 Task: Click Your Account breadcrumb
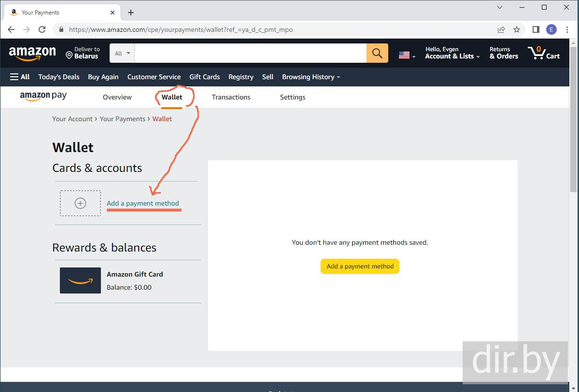(72, 119)
